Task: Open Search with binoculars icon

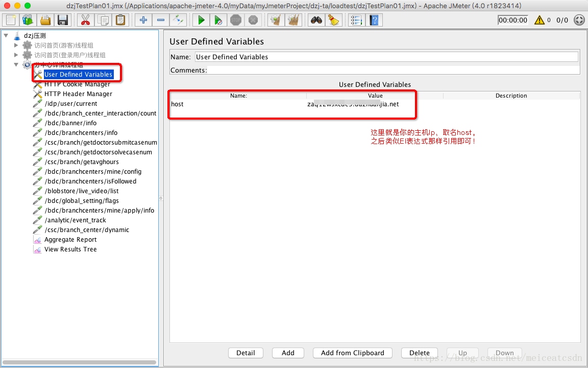Action: pyautogui.click(x=316, y=20)
